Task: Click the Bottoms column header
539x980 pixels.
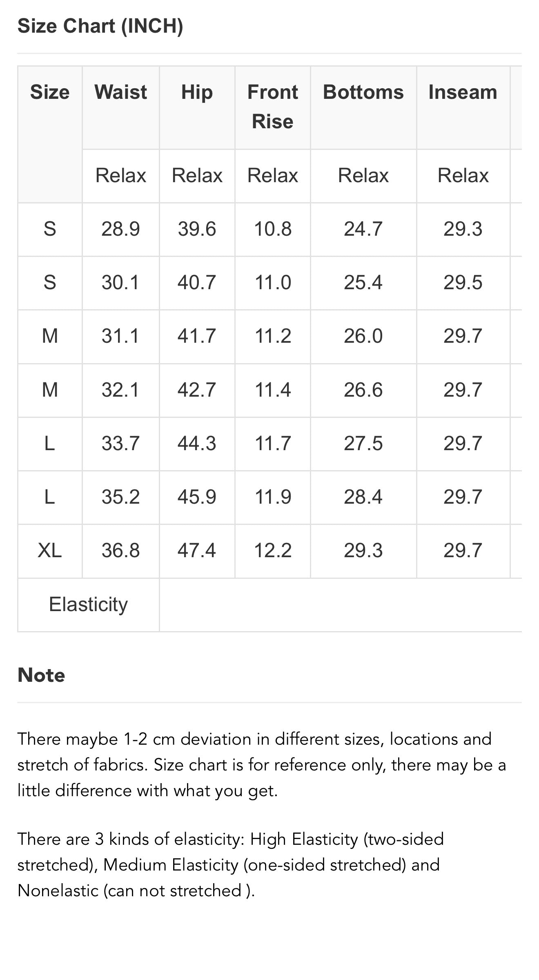Action: point(363,92)
